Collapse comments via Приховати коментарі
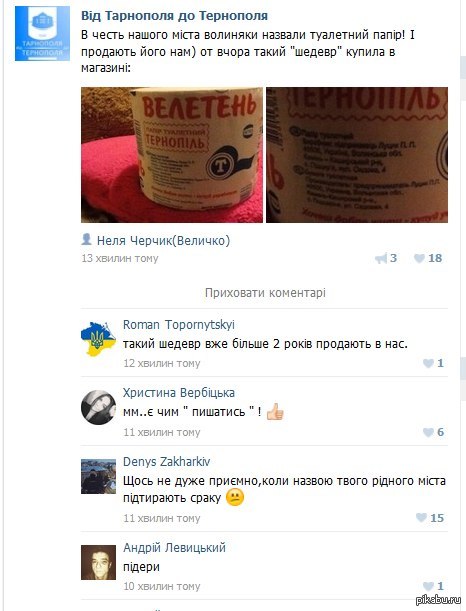Viewport: 466px width, 611px height. pyautogui.click(x=265, y=293)
